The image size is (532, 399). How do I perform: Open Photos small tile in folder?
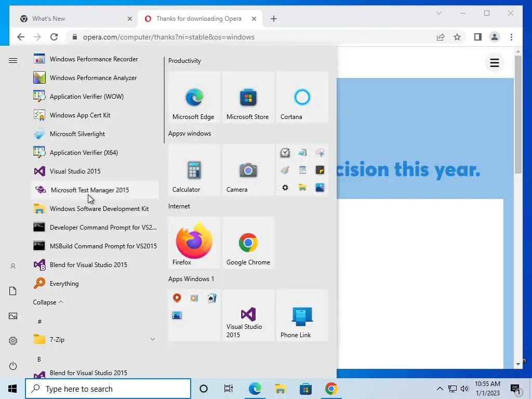tap(320, 187)
